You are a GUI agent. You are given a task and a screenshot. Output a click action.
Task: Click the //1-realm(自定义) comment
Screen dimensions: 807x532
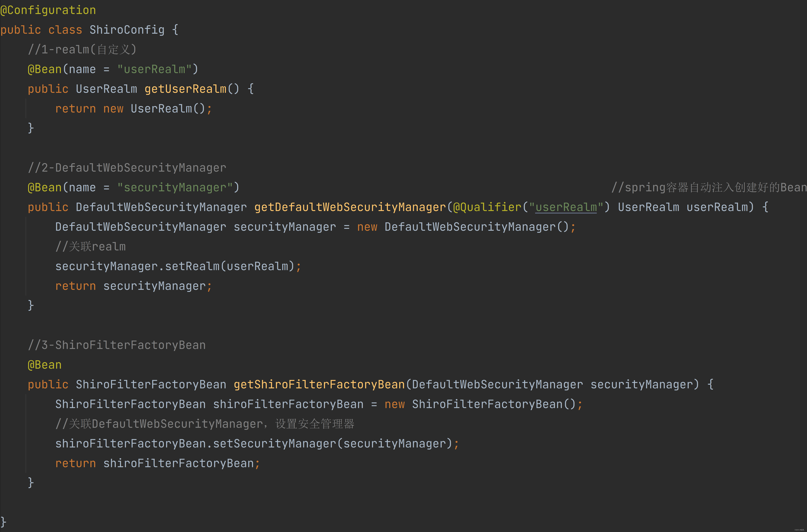pyautogui.click(x=82, y=50)
